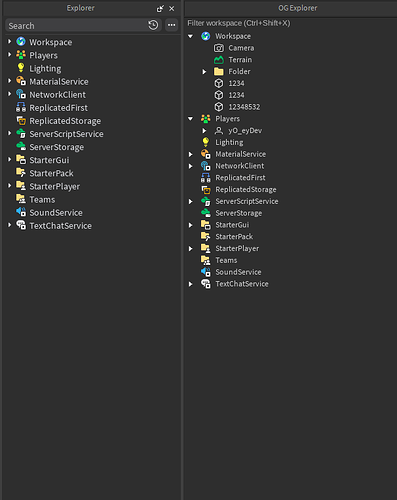Click the yO_eyDev player icon
Screen dimensions: 397x500
pos(219,130)
